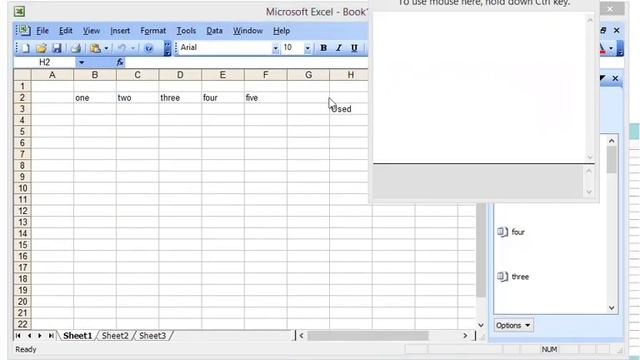Open the font size dropdown arrow
This screenshot has width=640, height=360.
click(x=307, y=48)
